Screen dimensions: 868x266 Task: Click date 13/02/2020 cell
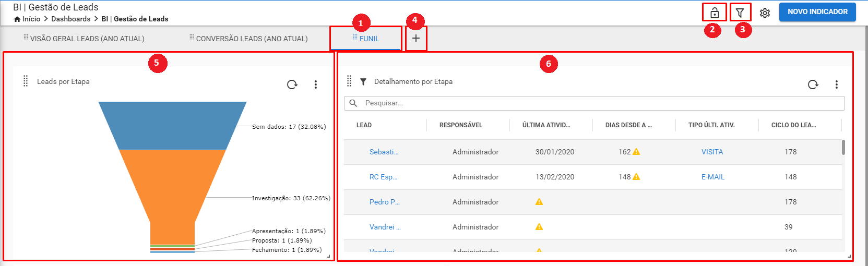point(555,177)
